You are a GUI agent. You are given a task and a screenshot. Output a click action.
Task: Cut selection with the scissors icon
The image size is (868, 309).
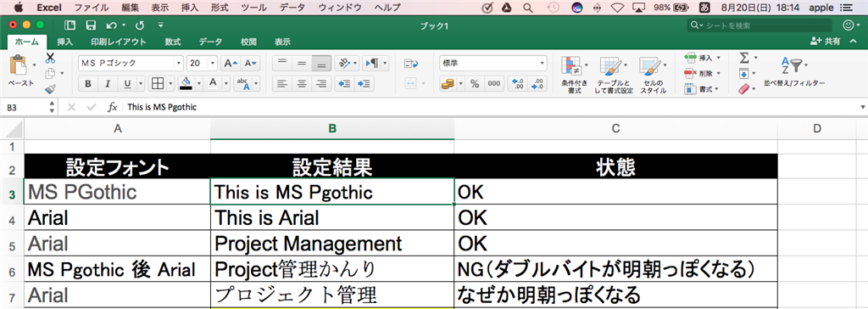[50, 58]
